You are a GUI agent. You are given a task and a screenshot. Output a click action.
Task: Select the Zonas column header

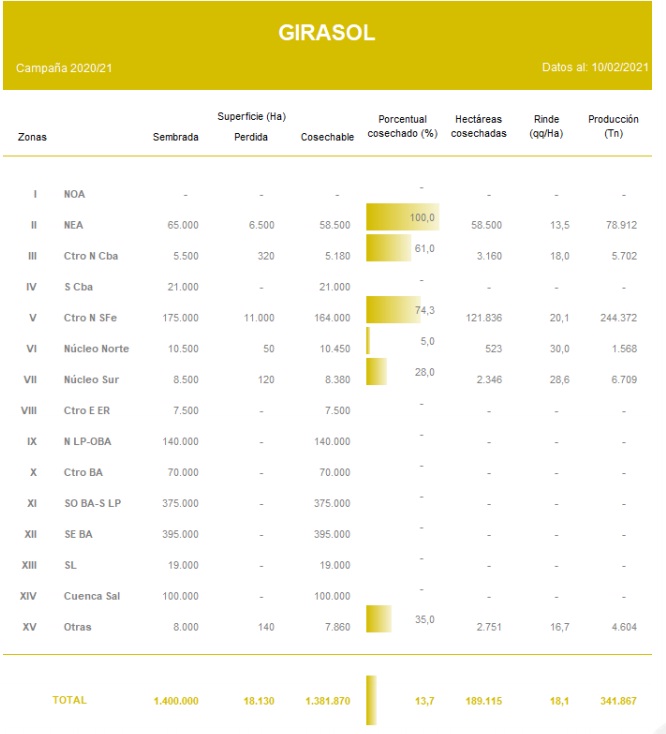32,137
